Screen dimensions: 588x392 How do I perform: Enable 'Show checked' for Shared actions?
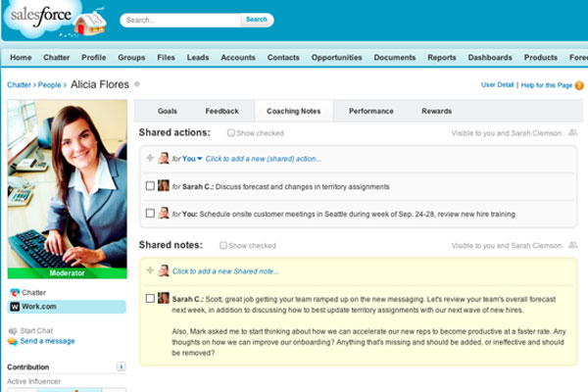pos(231,132)
